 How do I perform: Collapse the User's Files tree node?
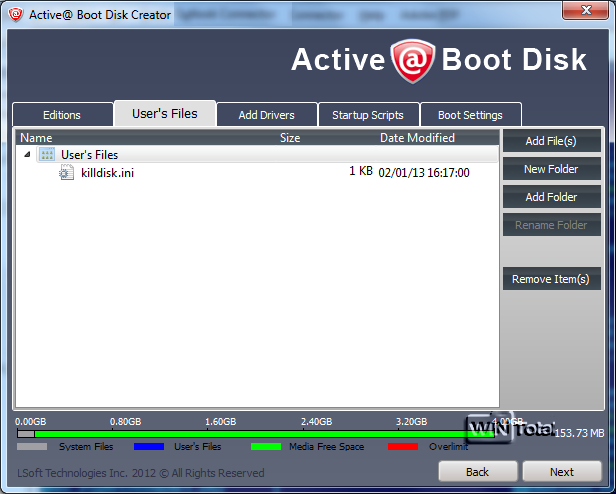[27, 154]
